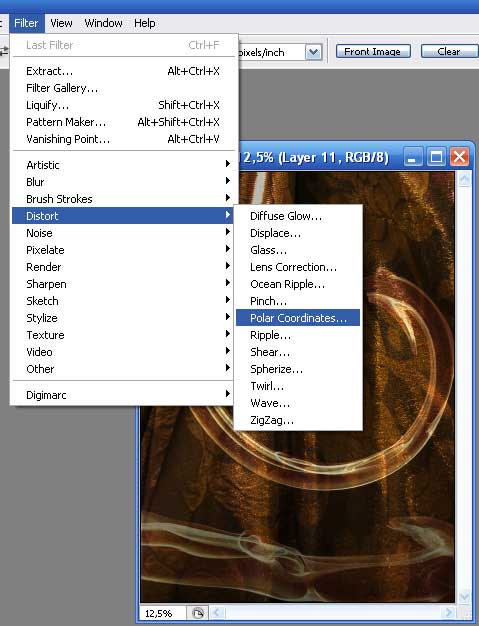
Task: Select Ripple filter
Action: click(298, 335)
